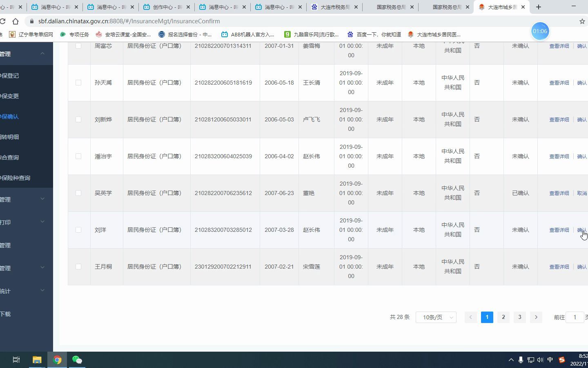Open 报名选择省份 bookmark
588x368 pixels.
(x=185, y=35)
